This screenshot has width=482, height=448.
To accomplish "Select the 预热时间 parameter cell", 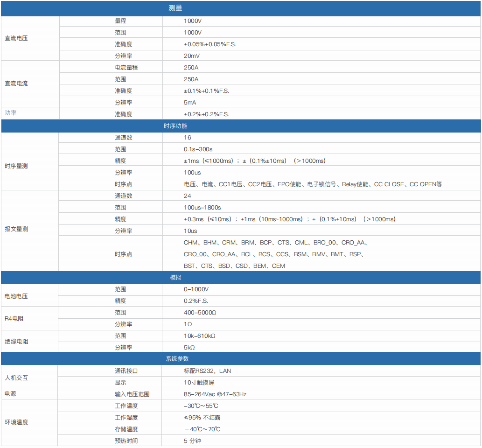I will click(126, 441).
